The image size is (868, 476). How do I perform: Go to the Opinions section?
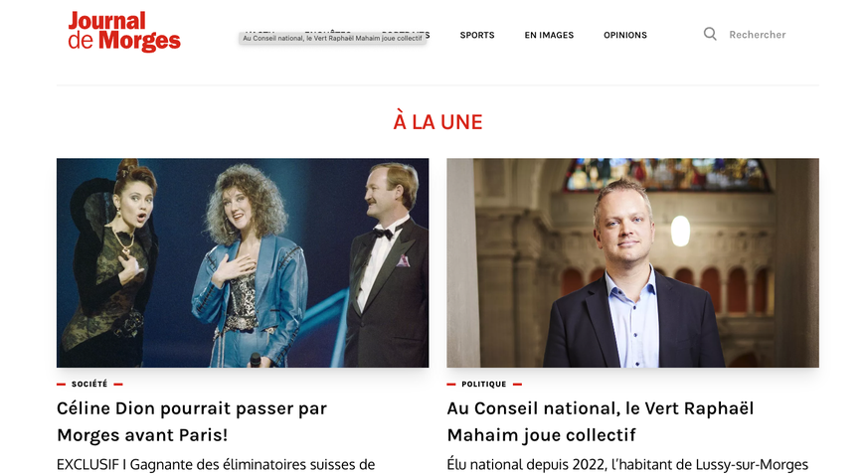[x=625, y=35]
